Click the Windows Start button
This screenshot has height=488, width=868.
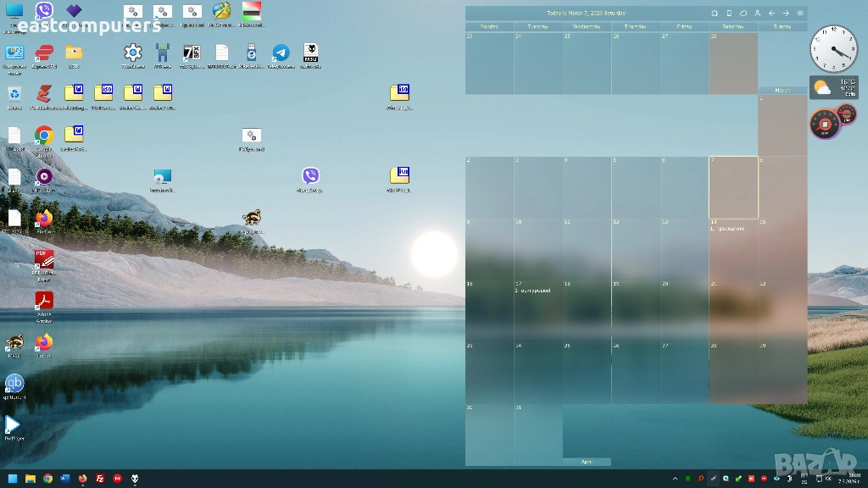point(13,479)
